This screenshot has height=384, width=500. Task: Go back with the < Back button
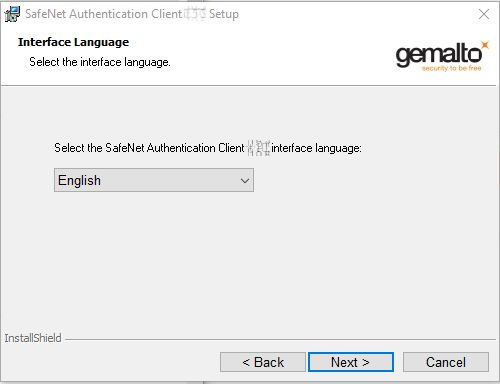263,362
